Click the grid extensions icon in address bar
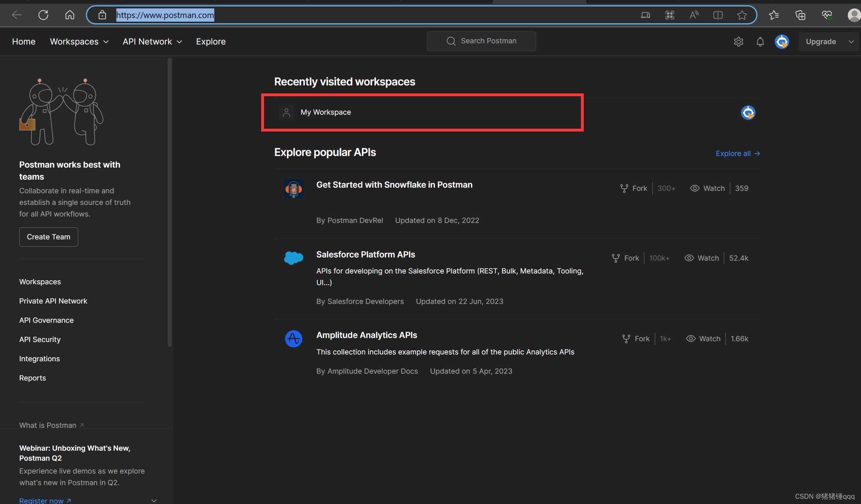The width and height of the screenshot is (861, 504). [670, 15]
